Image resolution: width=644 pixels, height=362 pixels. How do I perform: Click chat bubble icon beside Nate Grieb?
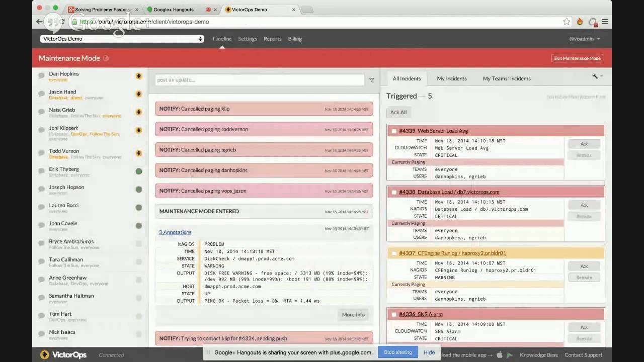tap(42, 112)
